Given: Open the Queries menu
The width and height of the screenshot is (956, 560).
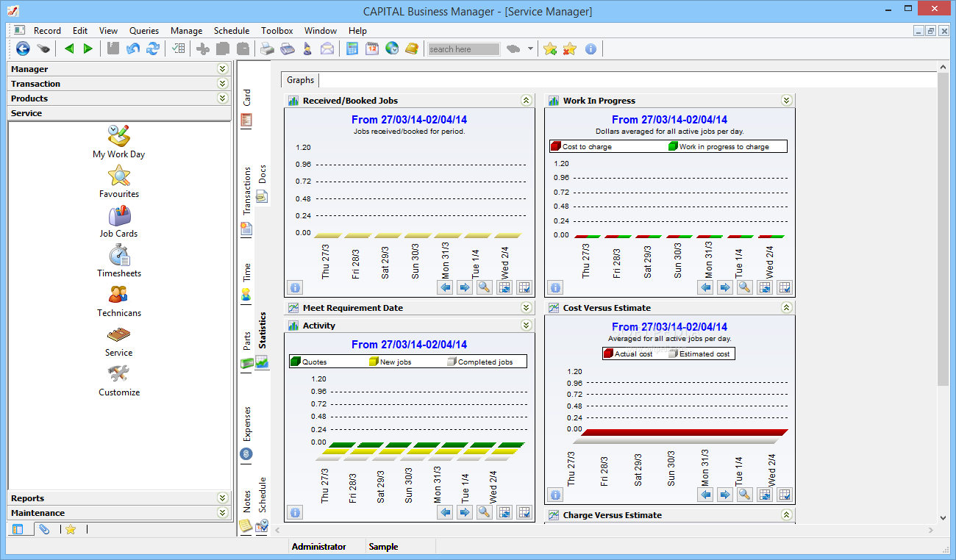Looking at the screenshot, I should click(x=144, y=31).
